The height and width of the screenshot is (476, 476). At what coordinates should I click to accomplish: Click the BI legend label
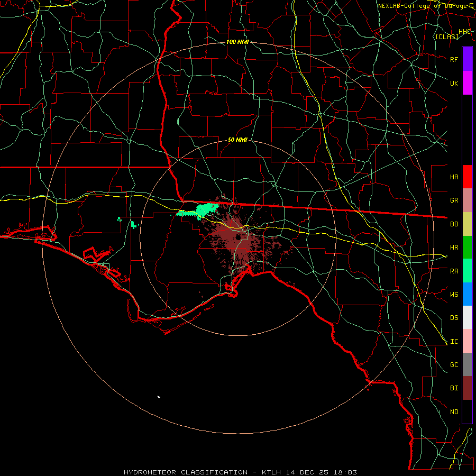(454, 388)
